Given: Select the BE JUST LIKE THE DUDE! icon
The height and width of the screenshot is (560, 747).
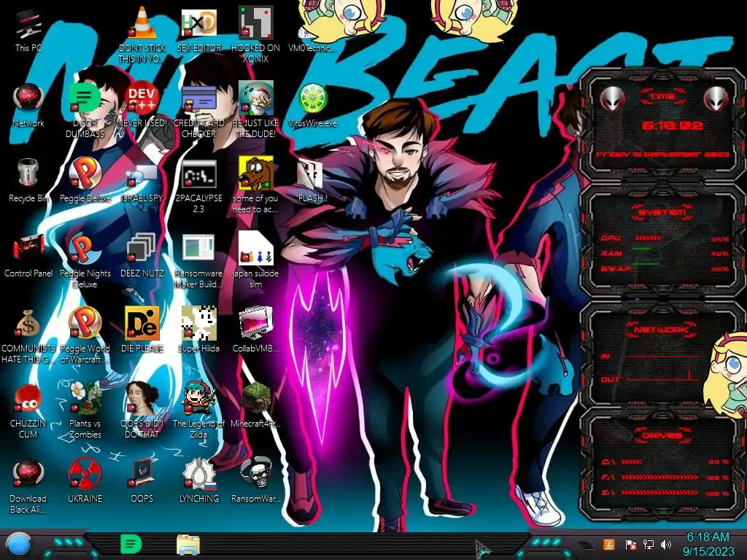Looking at the screenshot, I should click(x=256, y=111).
